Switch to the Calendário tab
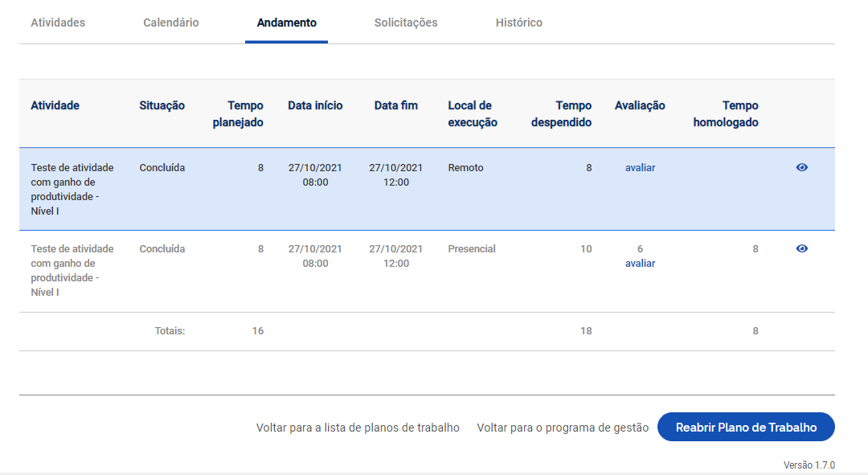 pos(171,23)
